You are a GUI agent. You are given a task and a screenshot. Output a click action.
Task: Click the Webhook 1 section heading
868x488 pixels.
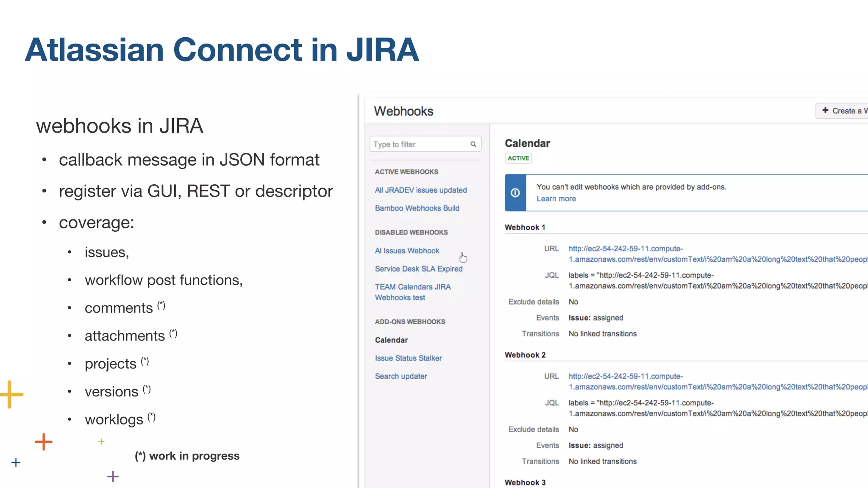point(525,227)
